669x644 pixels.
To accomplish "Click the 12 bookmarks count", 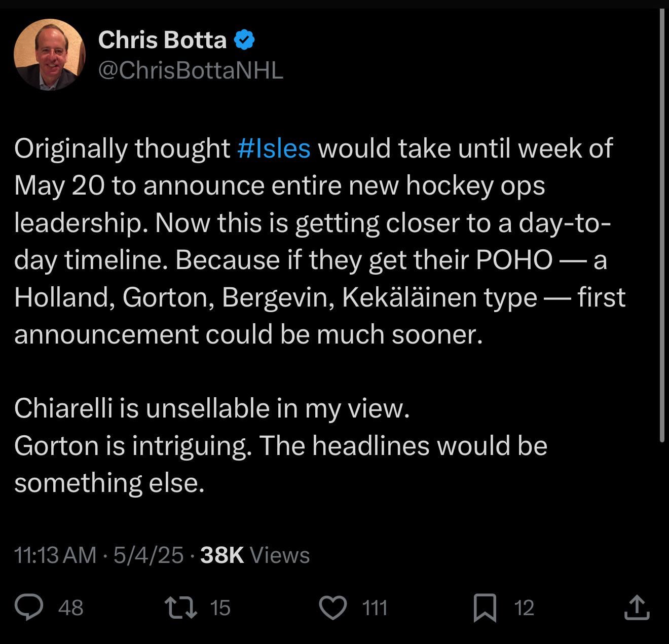I will click(x=524, y=608).
